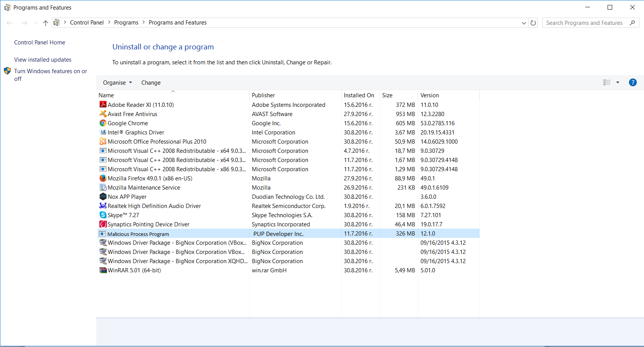Expand the address bar history dropdown
This screenshot has width=644, height=347.
(524, 23)
